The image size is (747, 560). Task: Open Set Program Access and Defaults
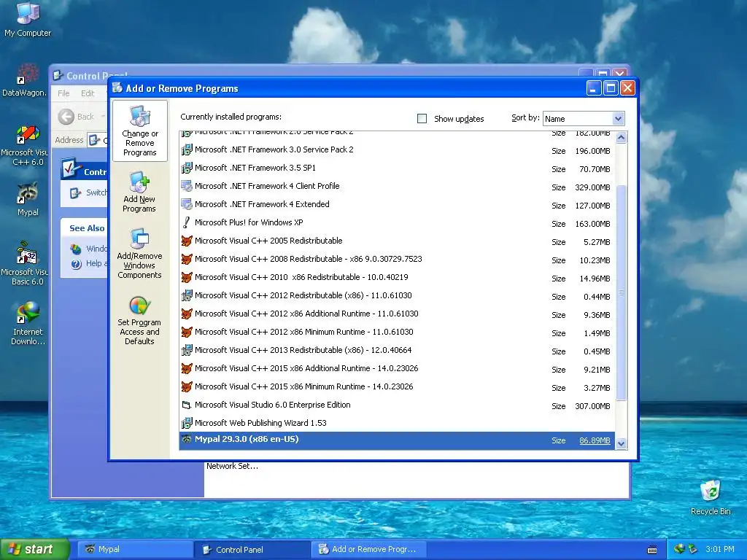click(x=139, y=319)
